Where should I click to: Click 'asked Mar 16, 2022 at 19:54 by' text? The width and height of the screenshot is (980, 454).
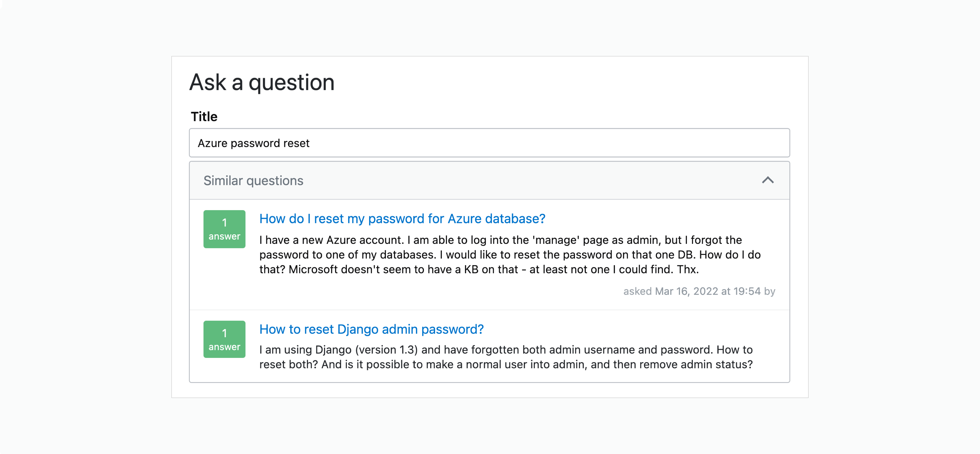[x=699, y=291]
